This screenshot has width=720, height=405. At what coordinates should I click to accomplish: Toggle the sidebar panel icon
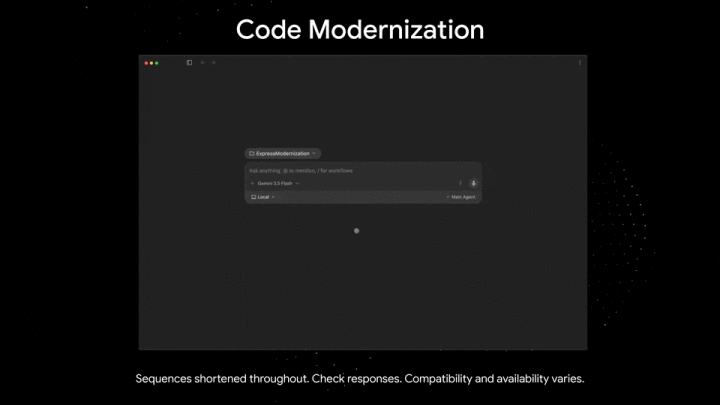pyautogui.click(x=189, y=62)
